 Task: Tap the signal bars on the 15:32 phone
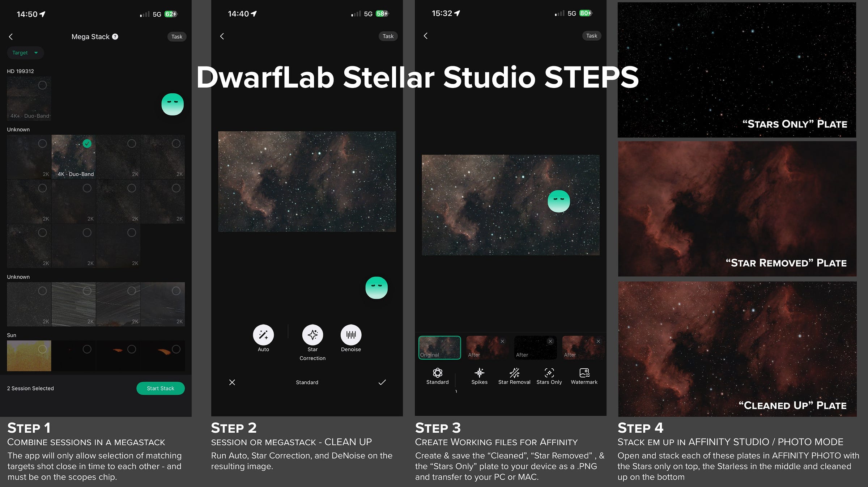pos(559,14)
